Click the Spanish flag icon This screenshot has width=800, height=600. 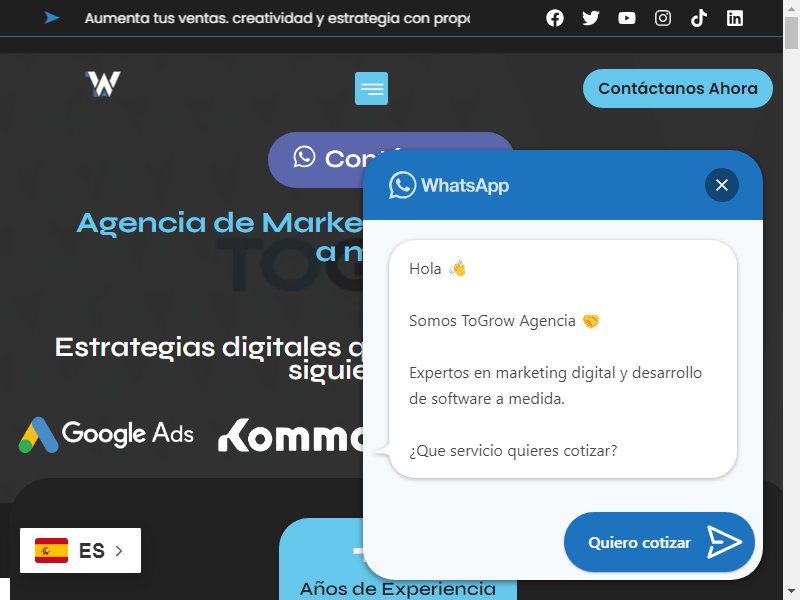click(x=52, y=551)
